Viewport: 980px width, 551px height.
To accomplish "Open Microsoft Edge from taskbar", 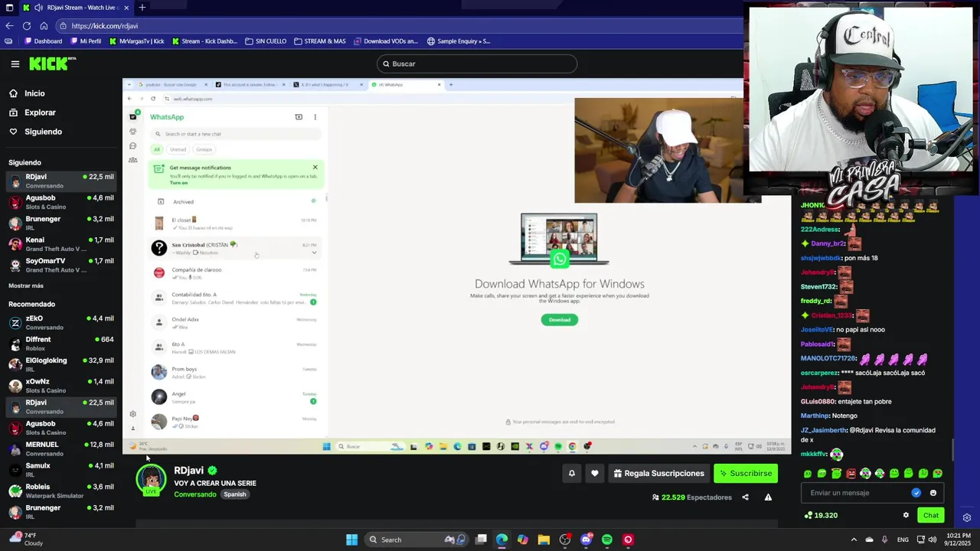I will (501, 540).
